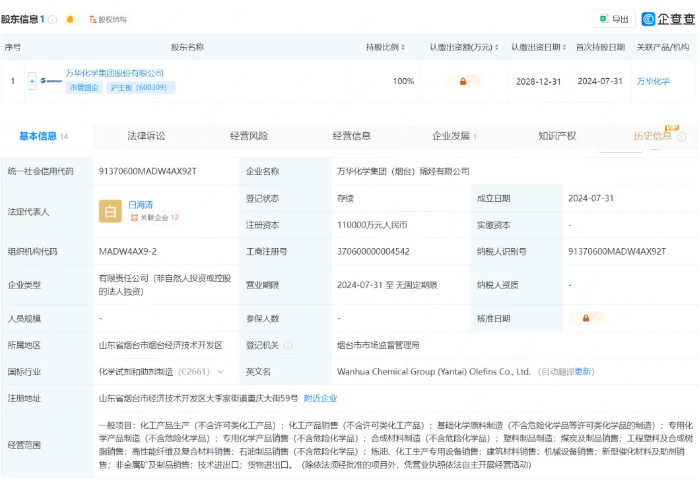
Task: Click 工商注册号 value 370600000004542
Action: (373, 252)
